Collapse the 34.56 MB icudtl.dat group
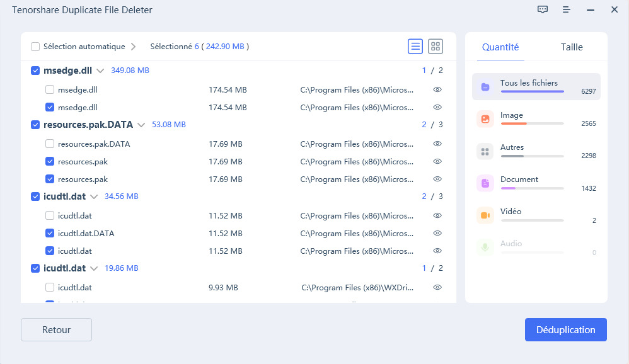Viewport: 629px width, 364px height. (x=94, y=197)
